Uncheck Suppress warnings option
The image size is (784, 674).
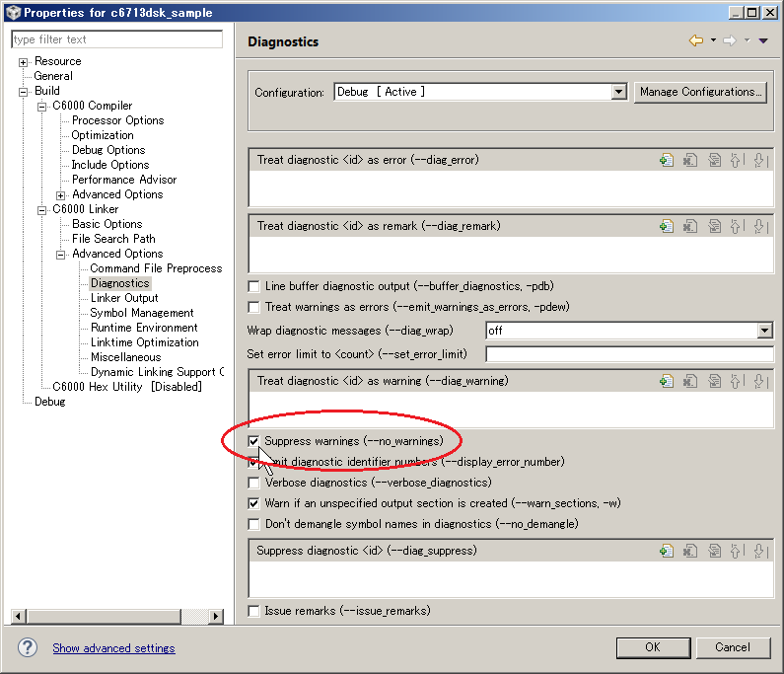pos(253,441)
